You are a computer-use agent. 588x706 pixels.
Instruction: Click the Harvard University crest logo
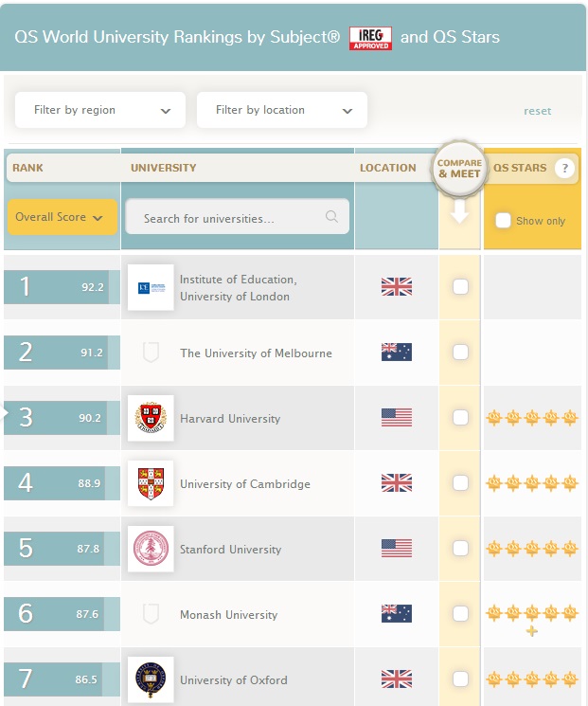(x=151, y=418)
